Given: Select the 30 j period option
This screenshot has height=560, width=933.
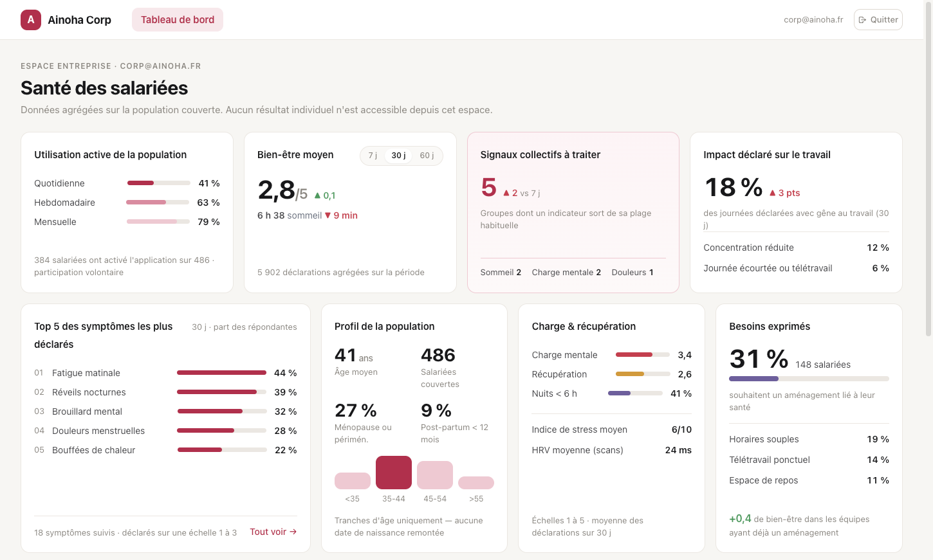Looking at the screenshot, I should pos(399,156).
